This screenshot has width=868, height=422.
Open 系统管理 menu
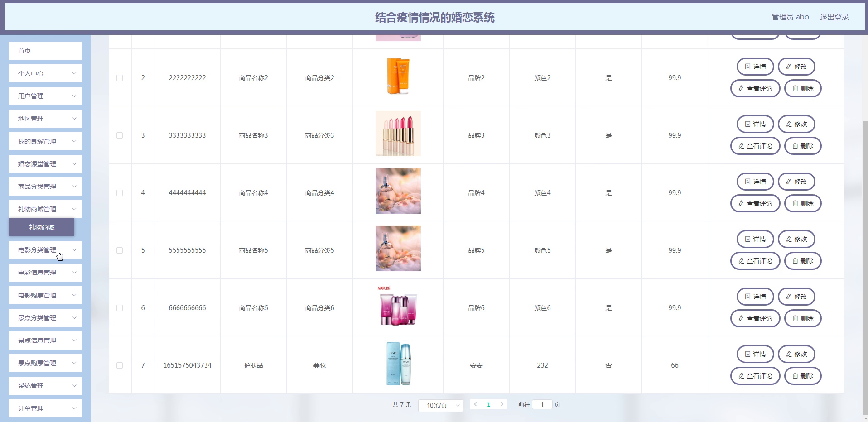click(45, 386)
